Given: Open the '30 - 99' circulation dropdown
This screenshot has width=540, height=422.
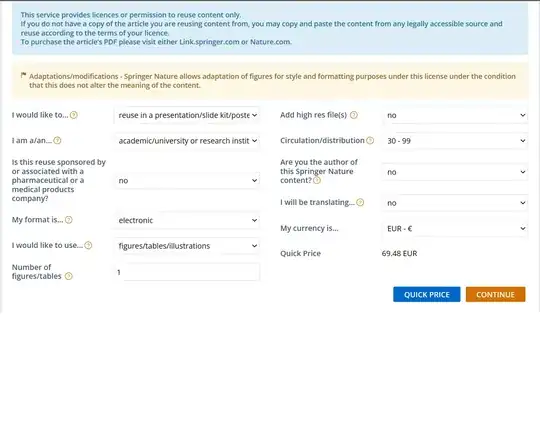Looking at the screenshot, I should click(455, 141).
